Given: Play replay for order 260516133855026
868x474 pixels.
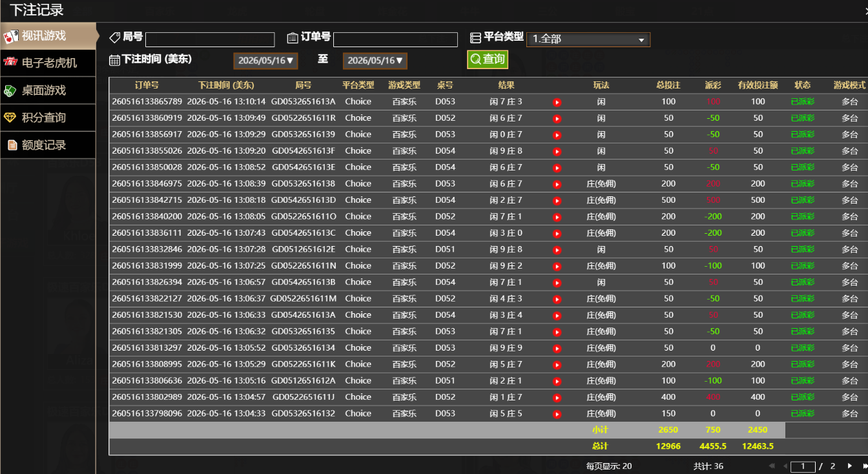Looking at the screenshot, I should click(557, 151).
